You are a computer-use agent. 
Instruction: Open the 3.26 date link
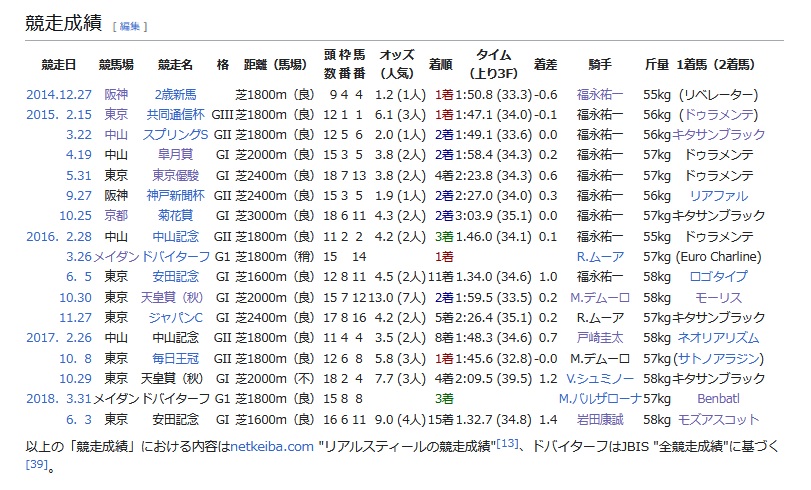click(79, 256)
